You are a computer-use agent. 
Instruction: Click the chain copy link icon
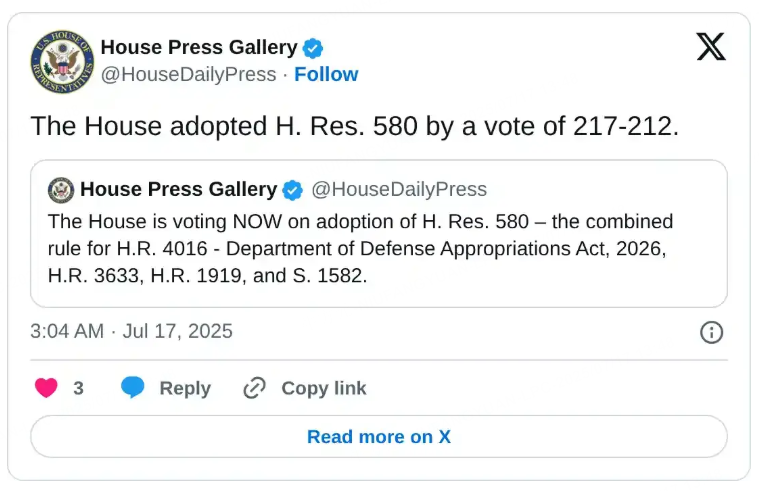255,388
